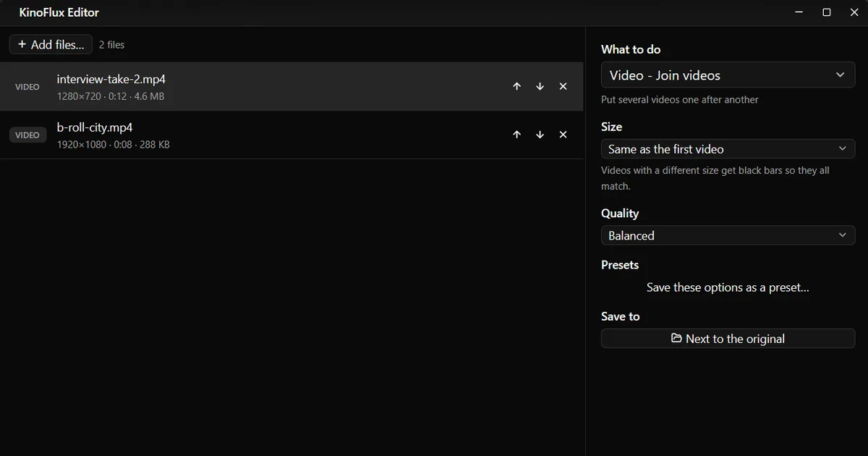The image size is (868, 456).
Task: Click the 'Put several videos one after another' hint
Action: click(680, 100)
